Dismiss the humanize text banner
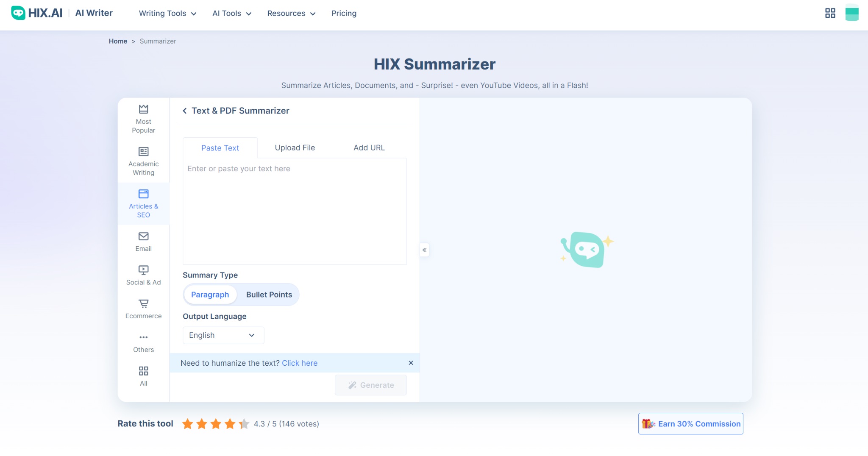The width and height of the screenshot is (868, 456). point(411,363)
